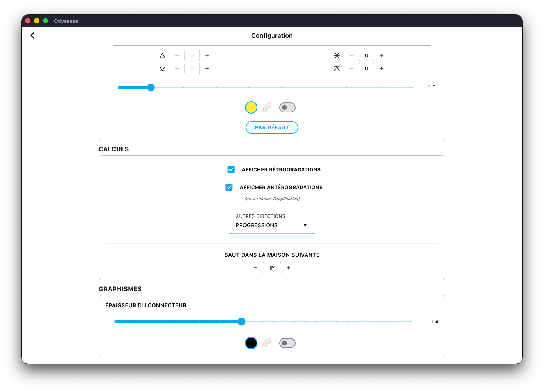
Task: Increase the trine aspect orb value
Action: (x=207, y=55)
